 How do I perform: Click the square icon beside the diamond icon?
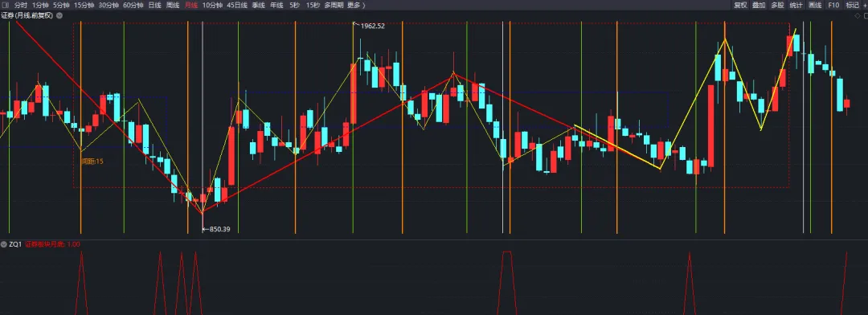(x=866, y=16)
